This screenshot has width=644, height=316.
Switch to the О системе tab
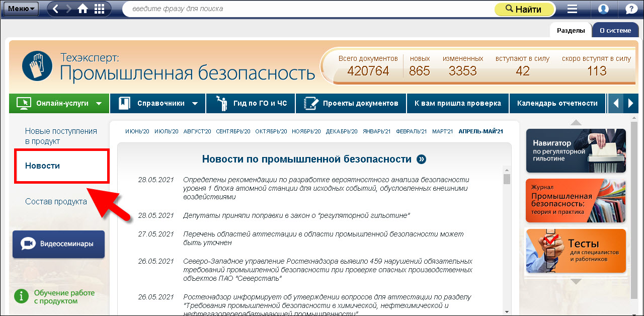[615, 31]
